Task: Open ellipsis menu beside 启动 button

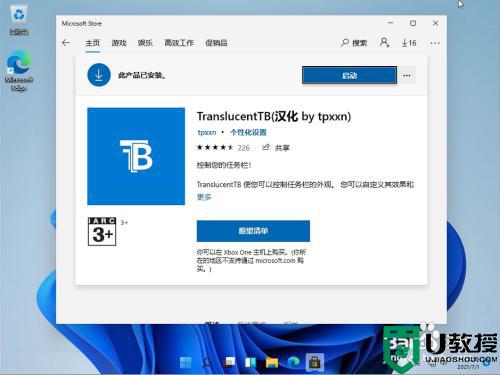Action: click(407, 75)
